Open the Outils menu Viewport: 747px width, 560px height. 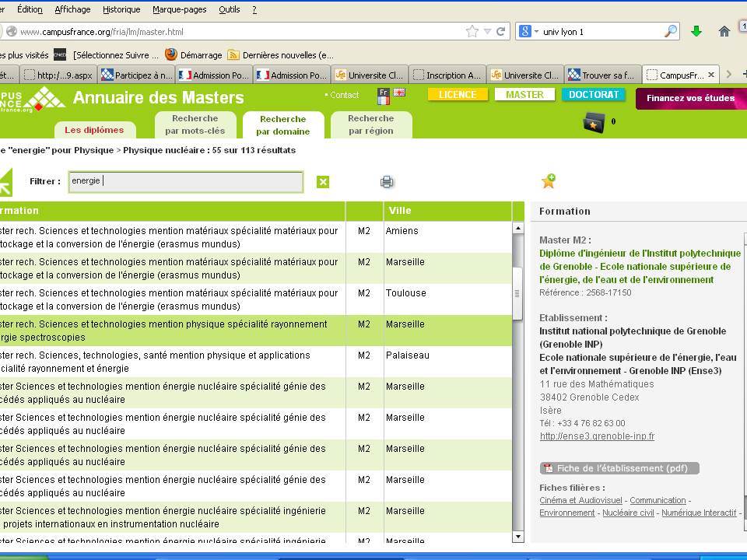coord(229,9)
